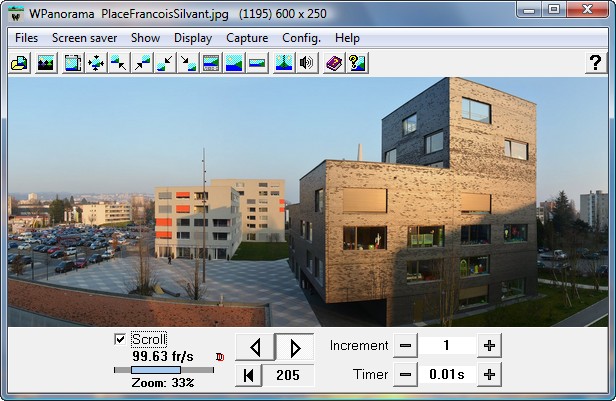Image resolution: width=616 pixels, height=401 pixels.
Task: Open the Config. menu
Action: 301,38
